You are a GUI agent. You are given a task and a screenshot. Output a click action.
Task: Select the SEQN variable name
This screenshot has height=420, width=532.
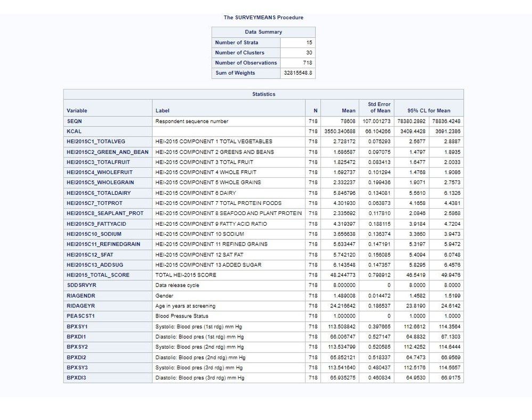coord(74,121)
